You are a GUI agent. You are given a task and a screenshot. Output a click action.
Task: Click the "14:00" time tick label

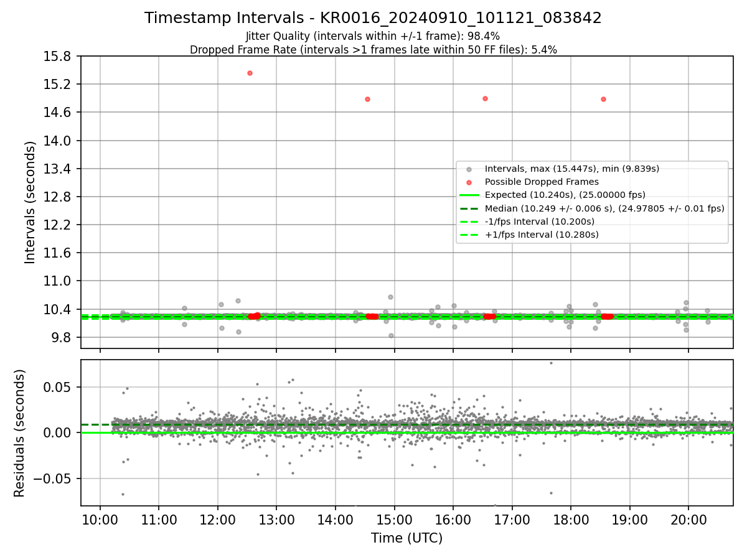point(336,520)
